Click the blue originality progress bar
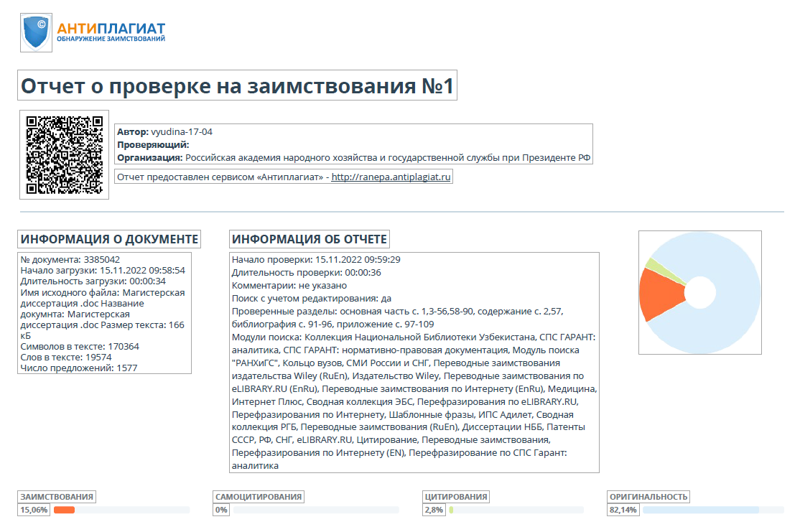 click(x=701, y=510)
